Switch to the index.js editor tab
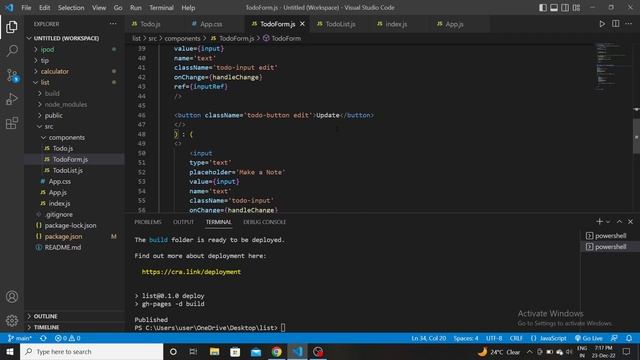Image resolution: width=640 pixels, height=360 pixels. coord(396,24)
